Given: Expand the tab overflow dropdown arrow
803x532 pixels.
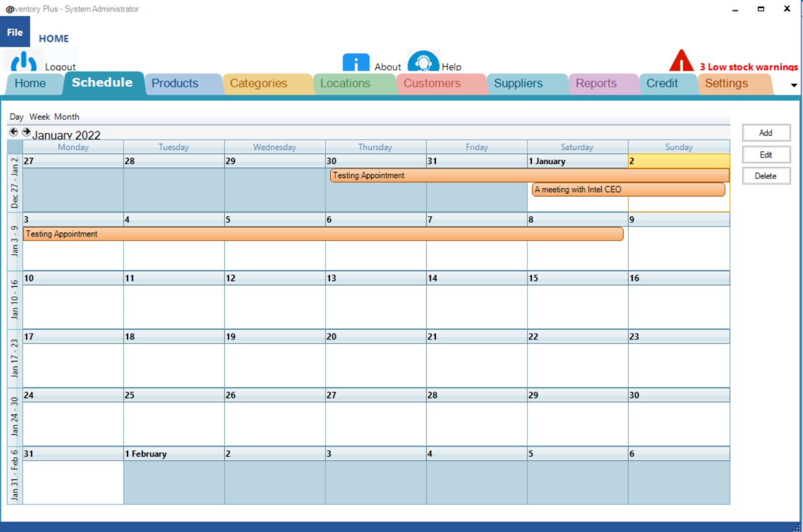Looking at the screenshot, I should 793,85.
